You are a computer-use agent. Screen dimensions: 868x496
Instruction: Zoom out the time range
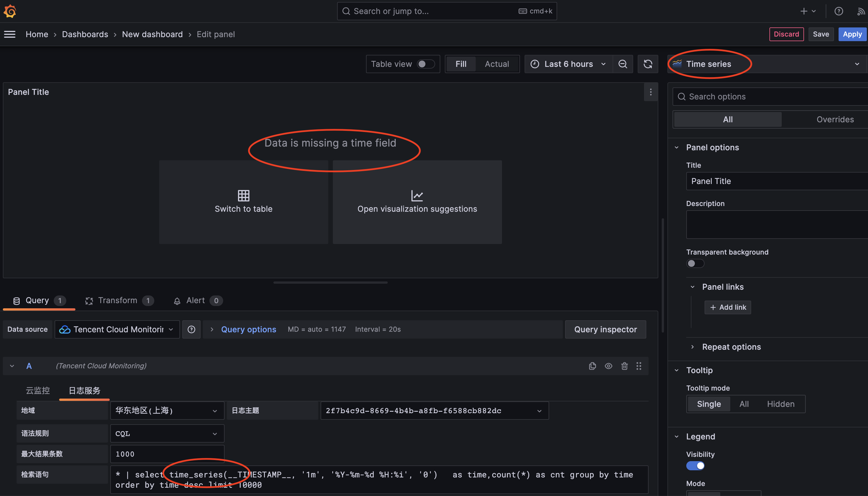pos(623,64)
